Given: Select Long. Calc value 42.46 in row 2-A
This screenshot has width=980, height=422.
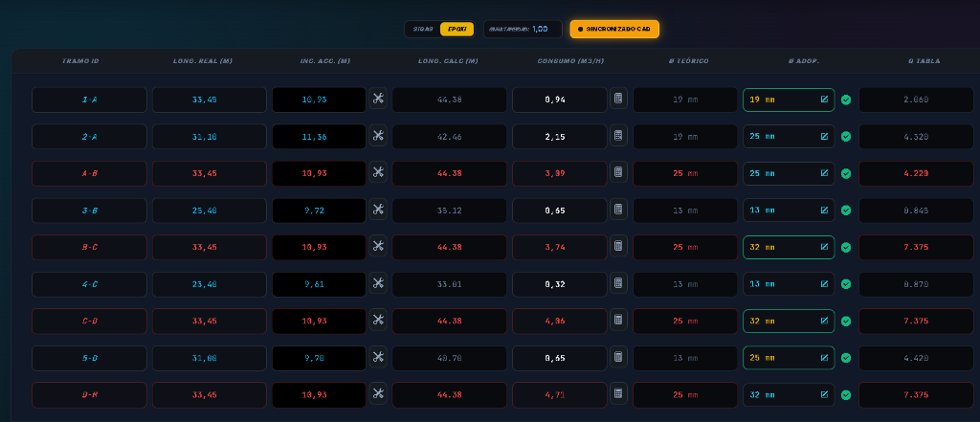Looking at the screenshot, I should (450, 136).
